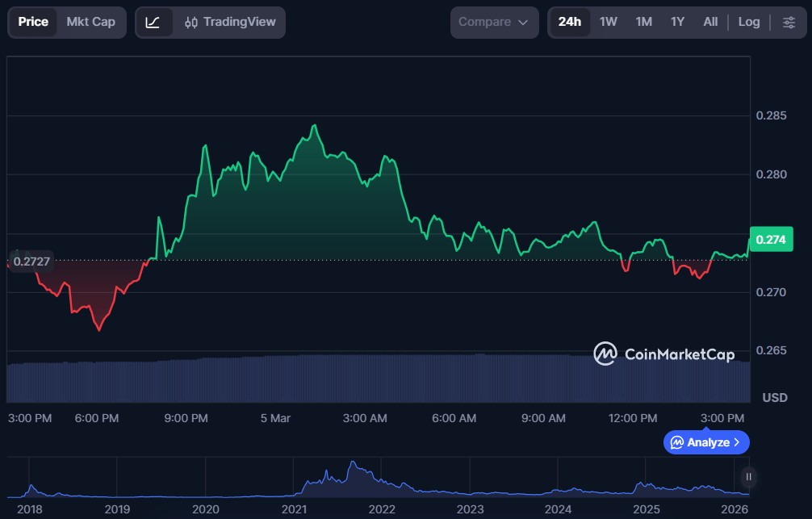Collapse the Compare menu
This screenshot has height=519, width=812.
tap(493, 22)
